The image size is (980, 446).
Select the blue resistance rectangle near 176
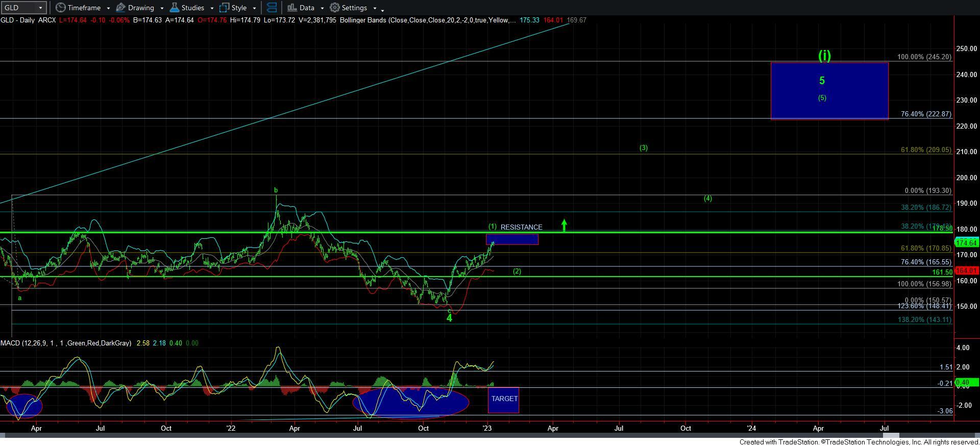tap(512, 239)
